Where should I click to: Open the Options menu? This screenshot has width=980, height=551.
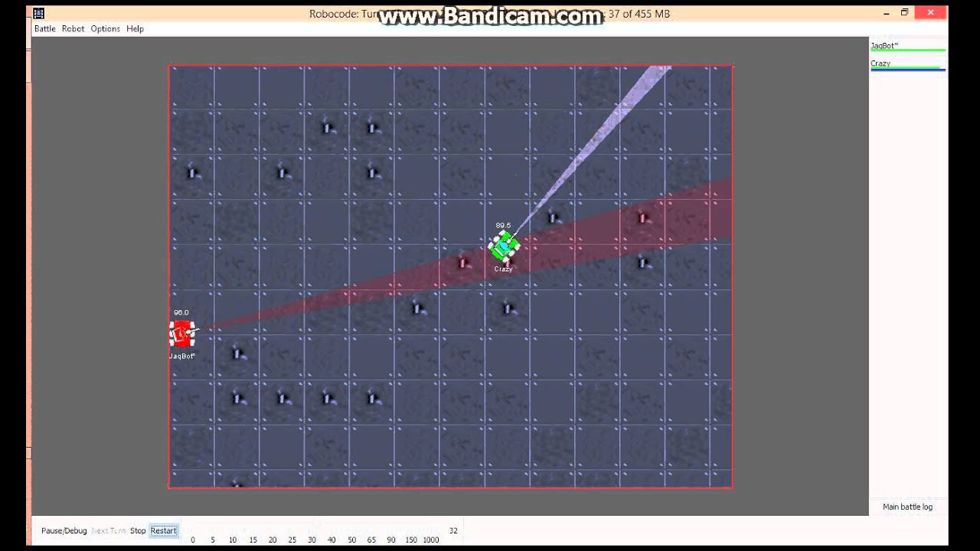coord(106,29)
